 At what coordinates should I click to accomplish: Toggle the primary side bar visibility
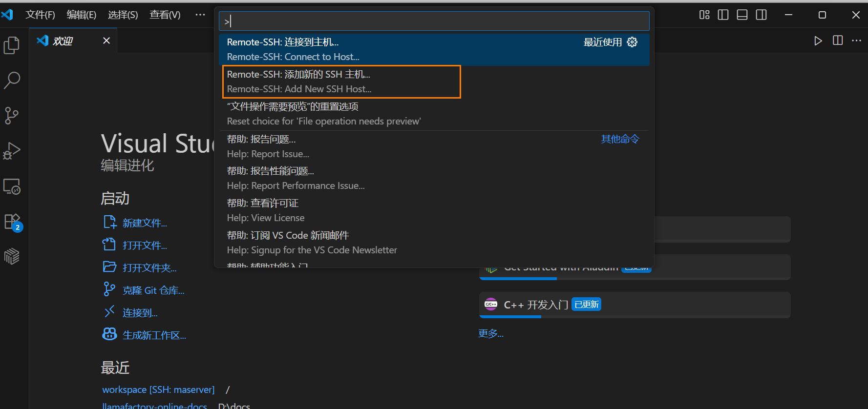[723, 15]
